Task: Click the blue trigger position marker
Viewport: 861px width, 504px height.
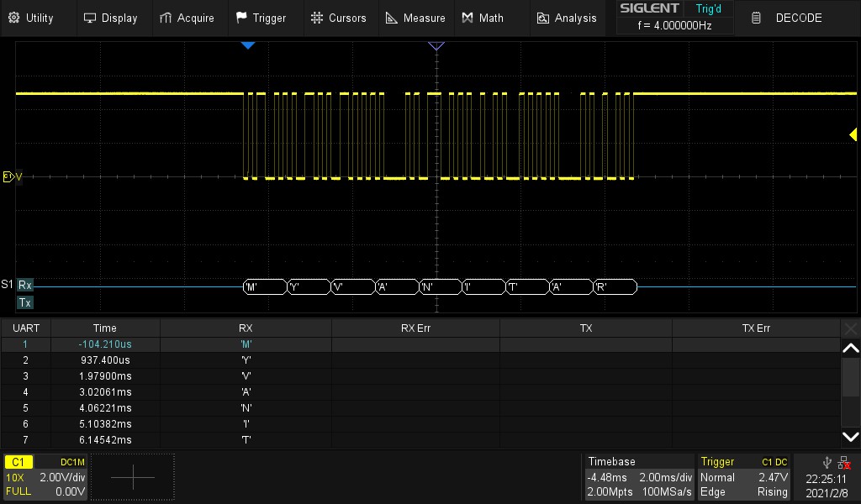Action: click(x=247, y=45)
